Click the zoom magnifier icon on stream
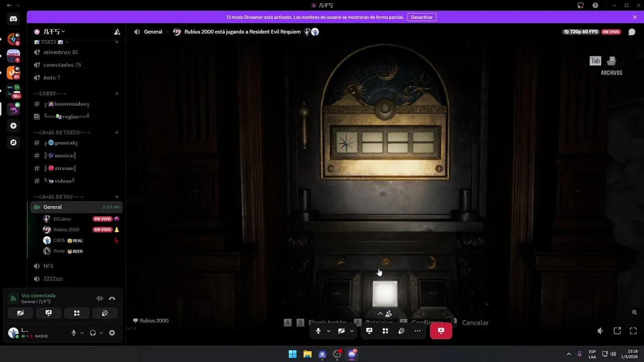 (634, 312)
